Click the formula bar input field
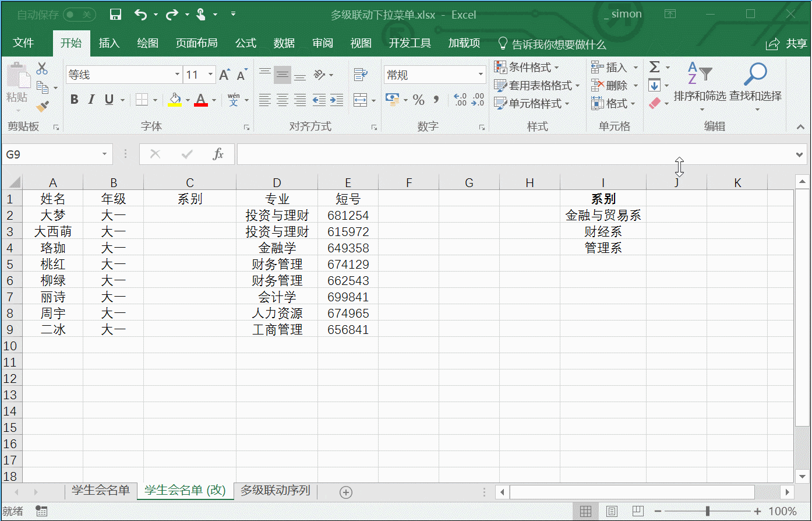 click(516, 154)
